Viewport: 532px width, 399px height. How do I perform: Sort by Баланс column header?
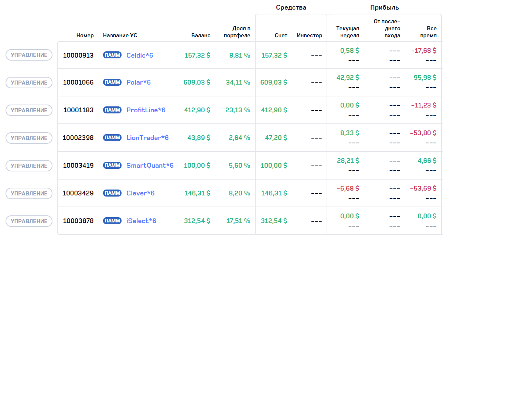coord(201,35)
